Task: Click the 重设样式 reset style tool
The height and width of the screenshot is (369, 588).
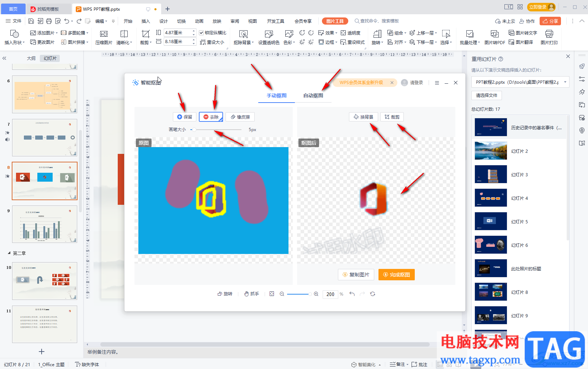Action: 353,42
